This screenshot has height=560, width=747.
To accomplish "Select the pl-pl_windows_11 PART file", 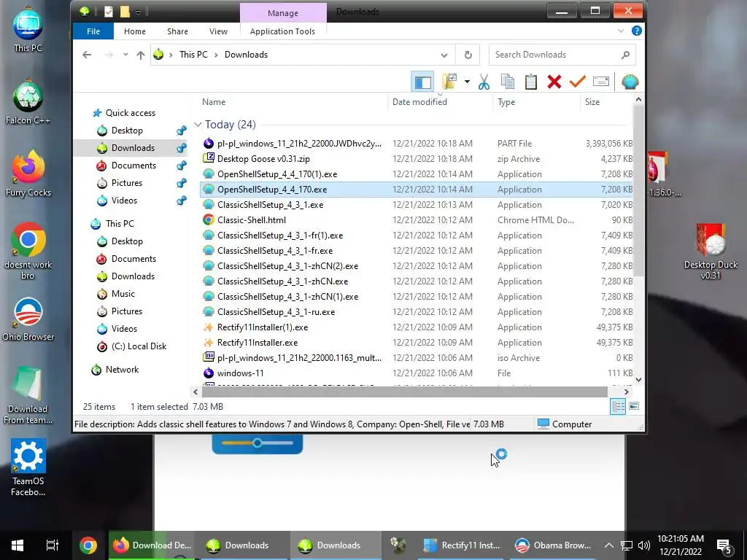I will [417, 144].
